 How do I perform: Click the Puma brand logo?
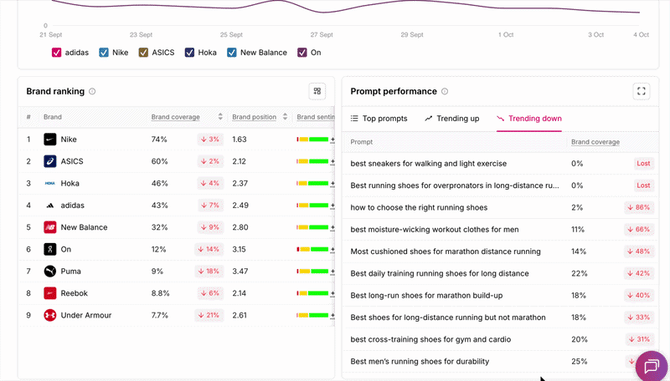click(50, 271)
